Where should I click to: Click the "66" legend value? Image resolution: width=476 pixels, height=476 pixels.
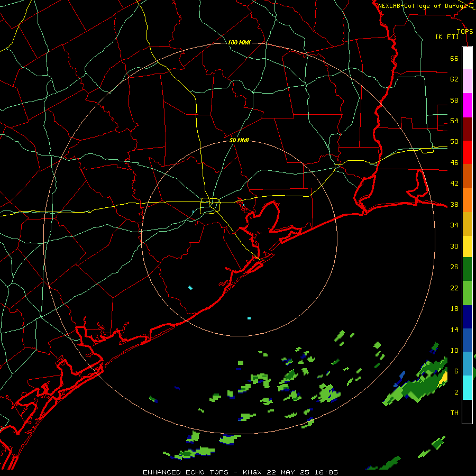point(454,58)
